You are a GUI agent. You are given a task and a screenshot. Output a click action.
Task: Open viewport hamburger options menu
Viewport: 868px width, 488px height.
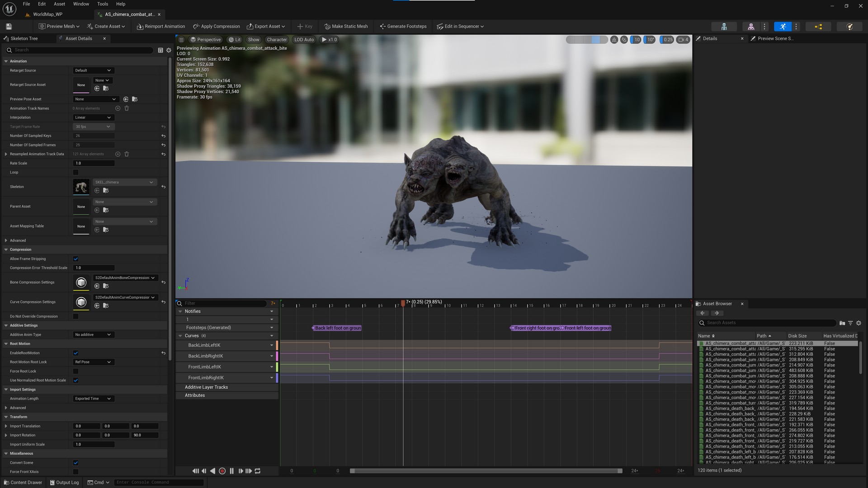pos(181,40)
